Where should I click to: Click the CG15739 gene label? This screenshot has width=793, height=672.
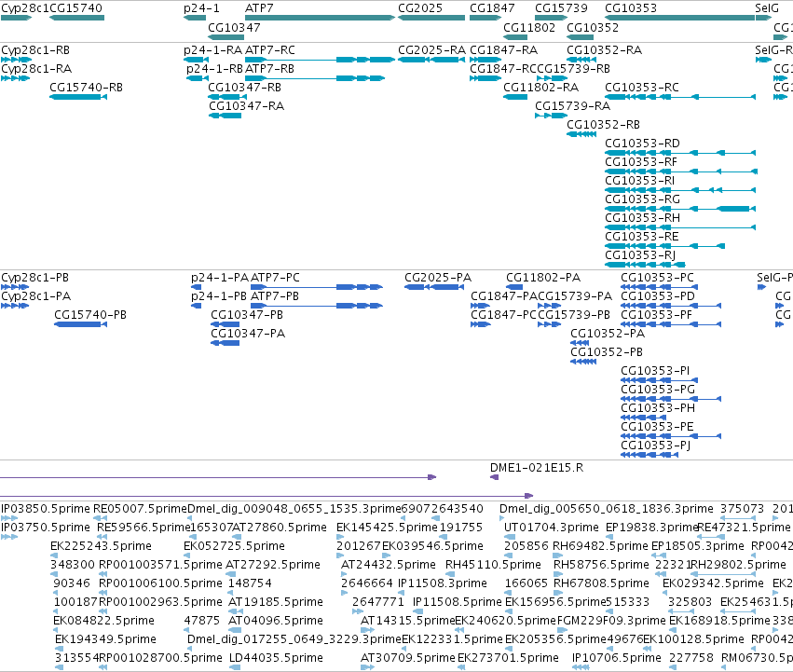tap(561, 8)
